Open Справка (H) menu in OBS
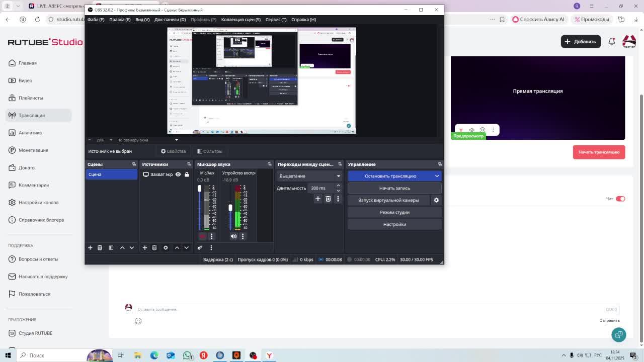The image size is (644, 362). (303, 20)
